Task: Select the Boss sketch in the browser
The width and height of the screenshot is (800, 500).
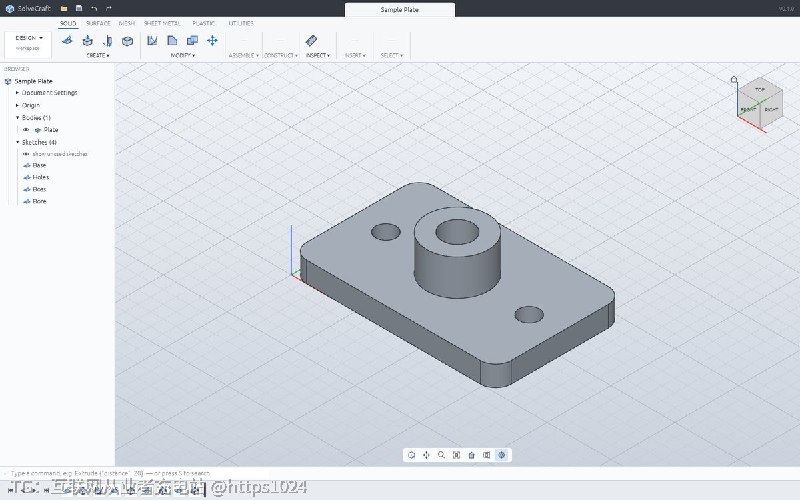Action: pyautogui.click(x=39, y=189)
